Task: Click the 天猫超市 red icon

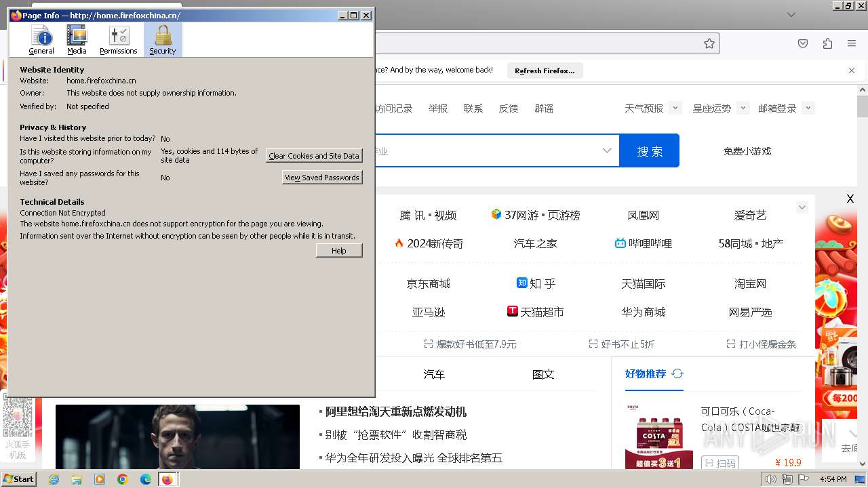Action: click(513, 311)
